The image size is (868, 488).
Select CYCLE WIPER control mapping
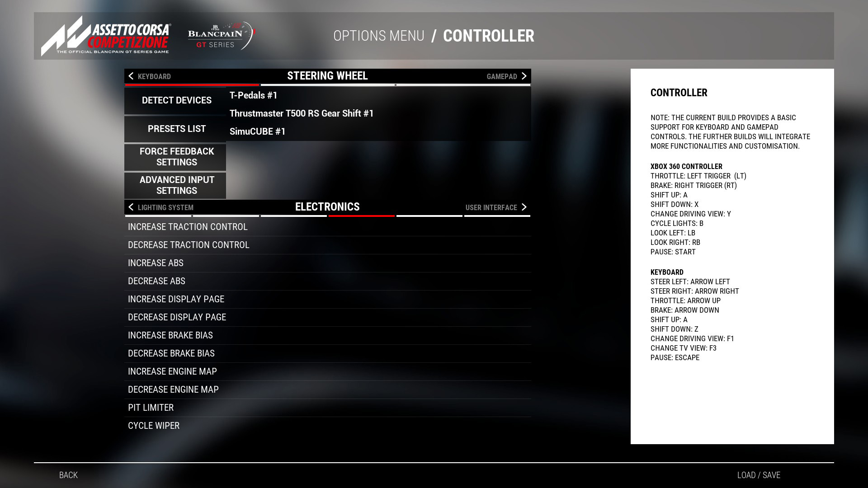click(x=153, y=426)
